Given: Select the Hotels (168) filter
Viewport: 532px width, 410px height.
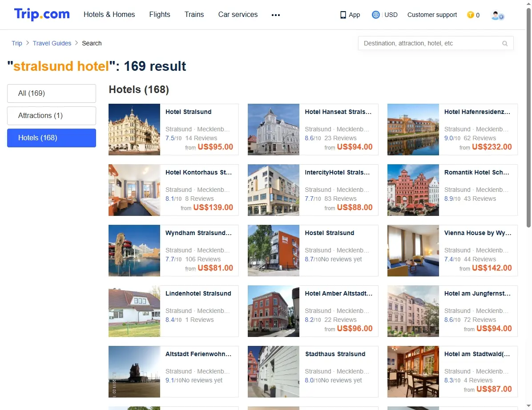Looking at the screenshot, I should [x=52, y=138].
